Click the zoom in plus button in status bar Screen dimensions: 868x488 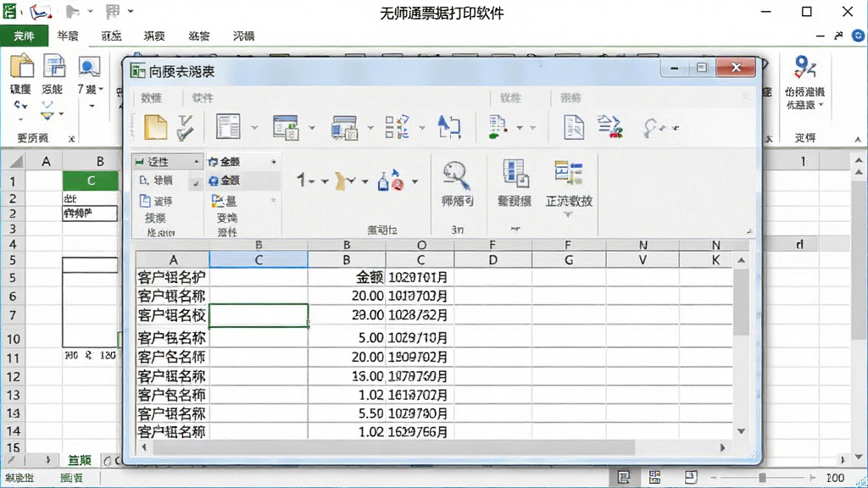(812, 478)
